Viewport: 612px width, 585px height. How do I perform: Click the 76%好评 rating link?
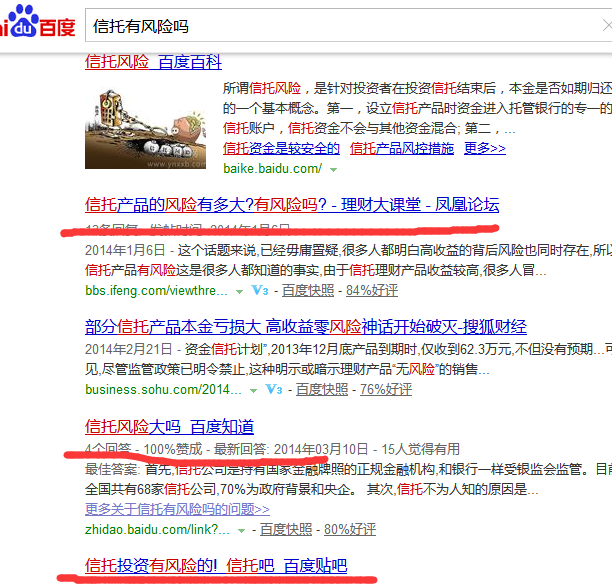click(386, 389)
